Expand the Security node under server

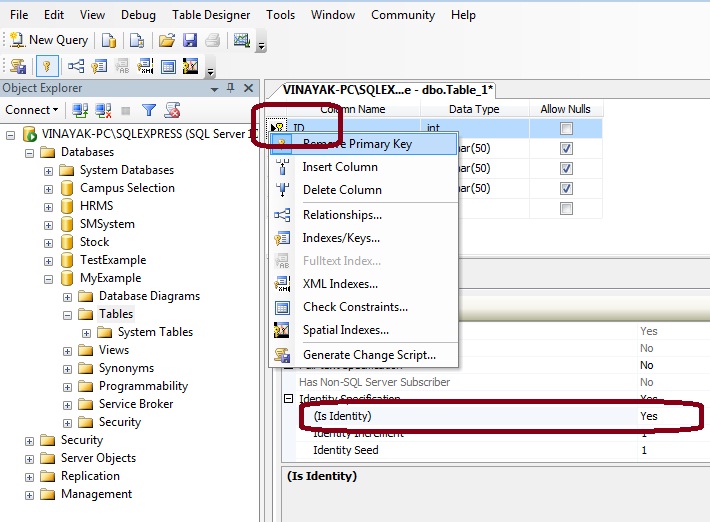click(29, 440)
